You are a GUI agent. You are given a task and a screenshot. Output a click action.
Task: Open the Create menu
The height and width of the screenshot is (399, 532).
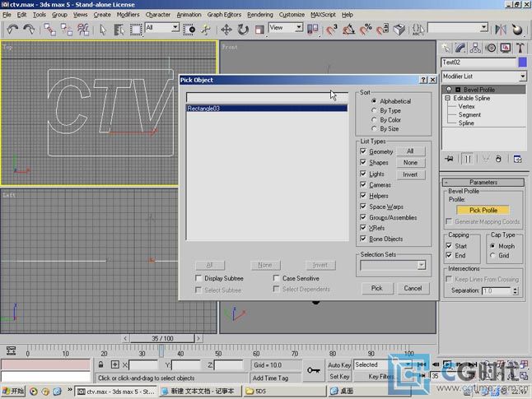pyautogui.click(x=102, y=15)
